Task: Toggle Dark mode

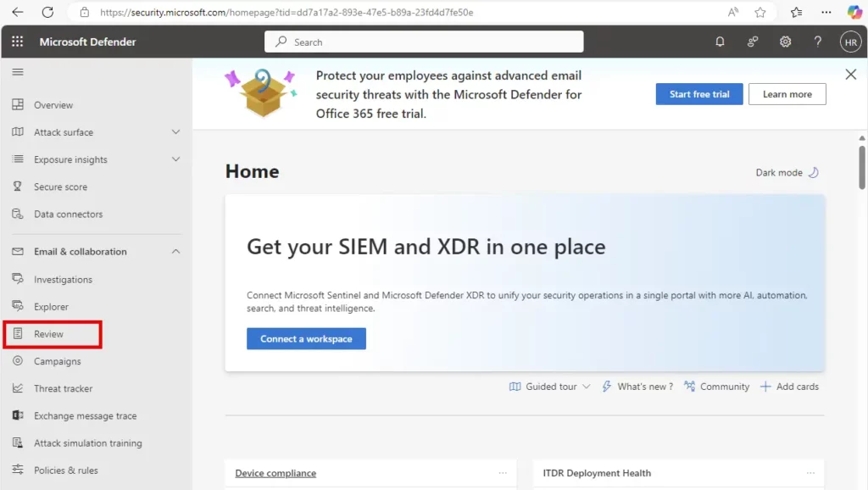Action: pyautogui.click(x=787, y=173)
